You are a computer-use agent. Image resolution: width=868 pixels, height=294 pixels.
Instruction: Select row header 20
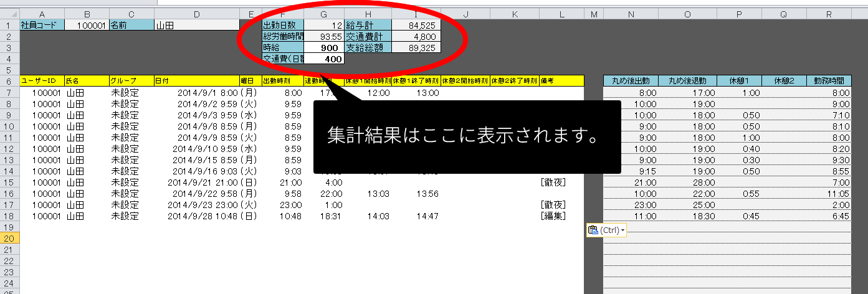[10, 238]
